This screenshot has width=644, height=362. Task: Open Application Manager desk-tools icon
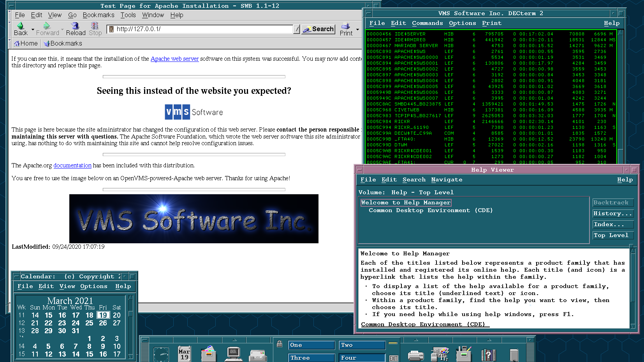point(464,353)
